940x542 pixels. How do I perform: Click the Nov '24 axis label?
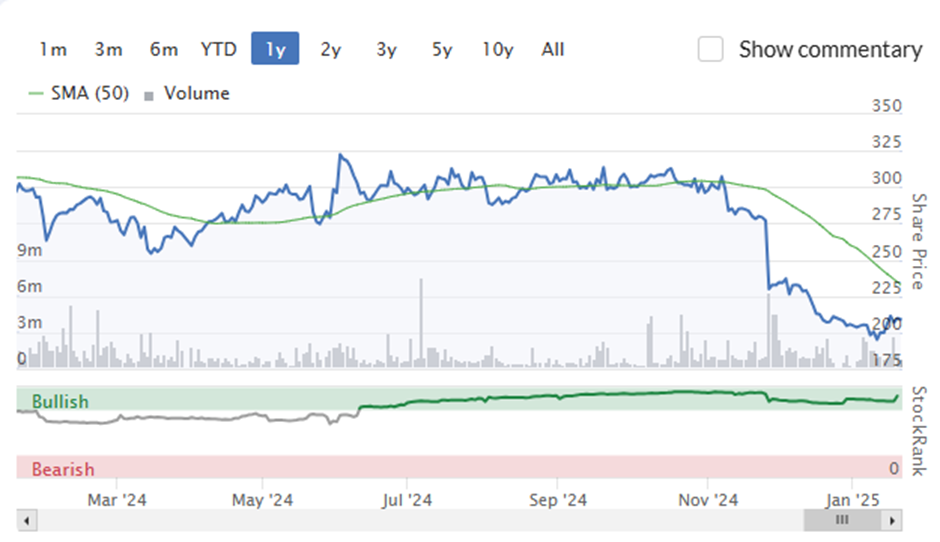pyautogui.click(x=708, y=500)
